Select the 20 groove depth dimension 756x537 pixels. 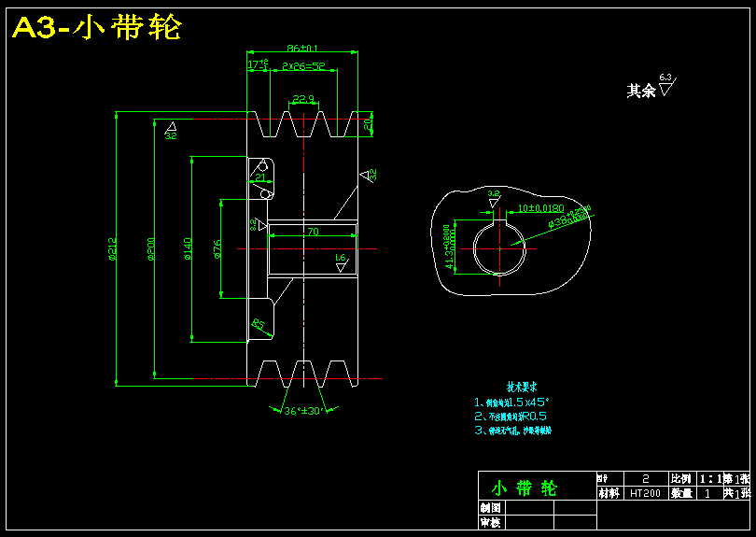tap(368, 124)
